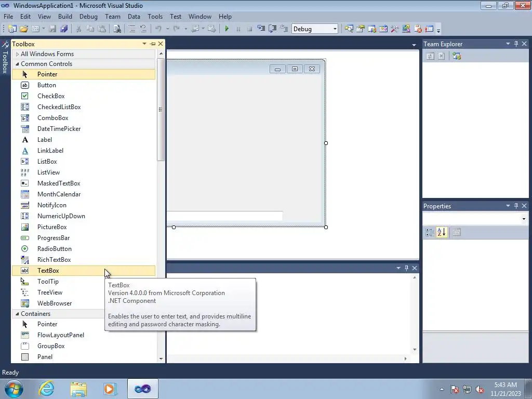This screenshot has height=399, width=532.
Task: Open the Team menu
Action: point(112,16)
